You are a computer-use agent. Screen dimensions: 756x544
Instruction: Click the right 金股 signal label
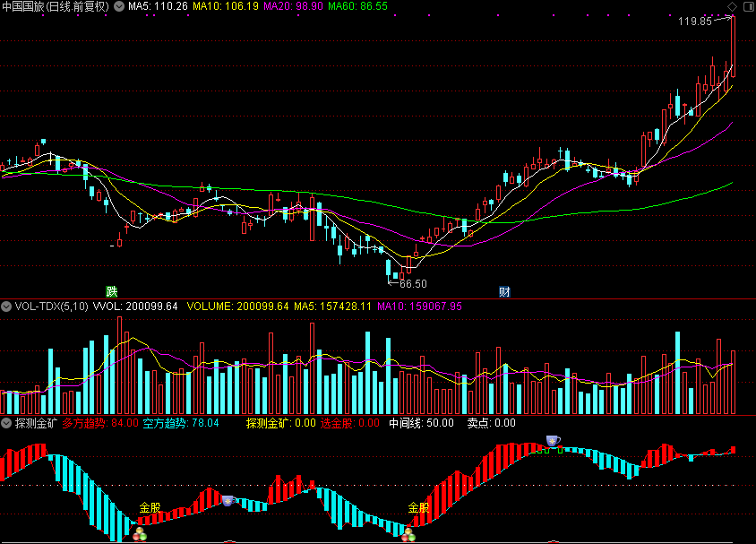point(418,508)
